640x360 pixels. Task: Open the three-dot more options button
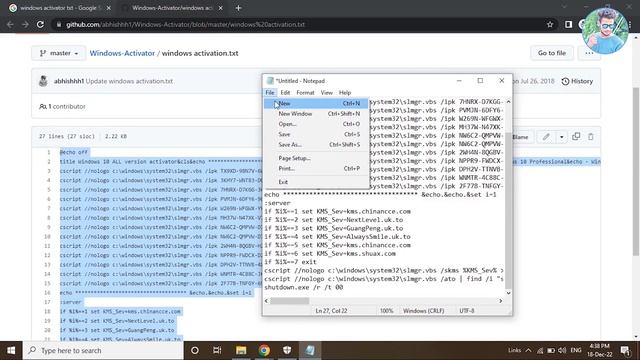589,53
